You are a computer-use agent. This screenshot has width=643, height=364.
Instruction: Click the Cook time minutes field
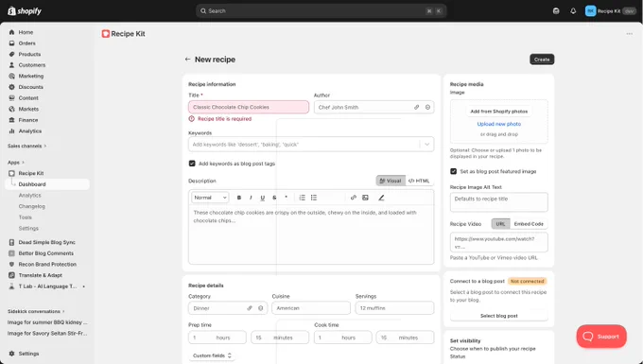(x=405, y=338)
